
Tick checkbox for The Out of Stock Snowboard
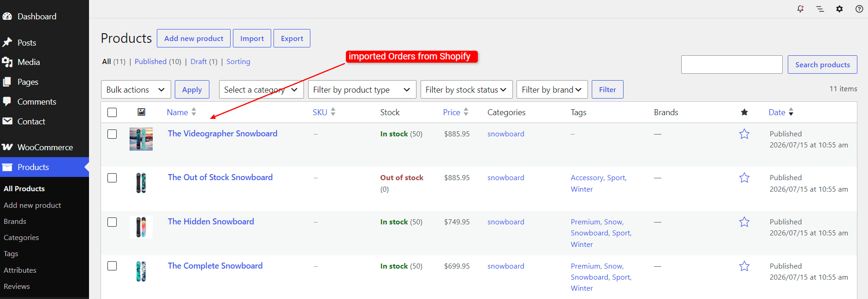pyautogui.click(x=112, y=178)
